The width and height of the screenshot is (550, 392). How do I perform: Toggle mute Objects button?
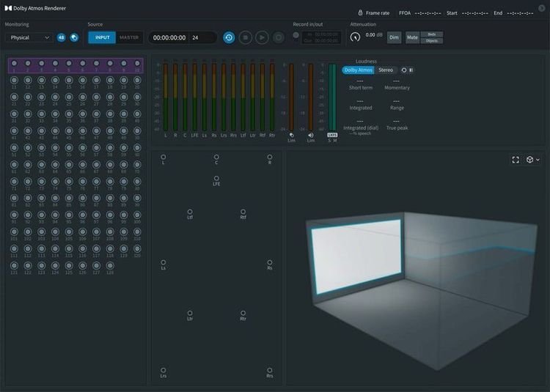432,40
